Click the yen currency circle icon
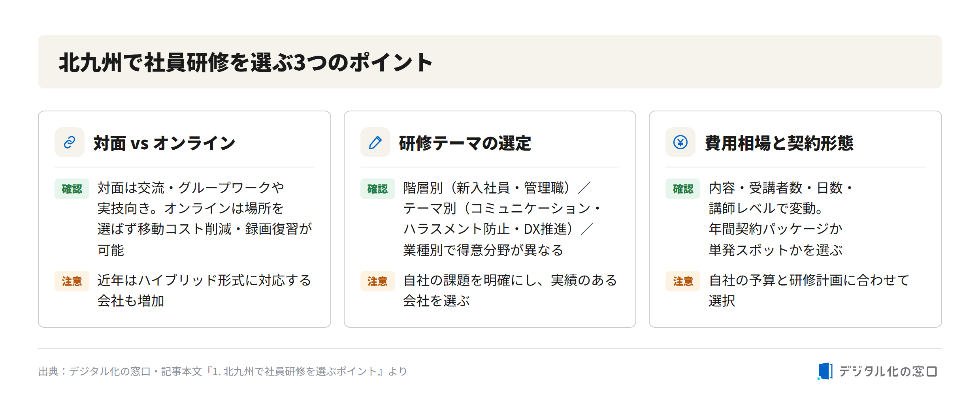 click(680, 142)
